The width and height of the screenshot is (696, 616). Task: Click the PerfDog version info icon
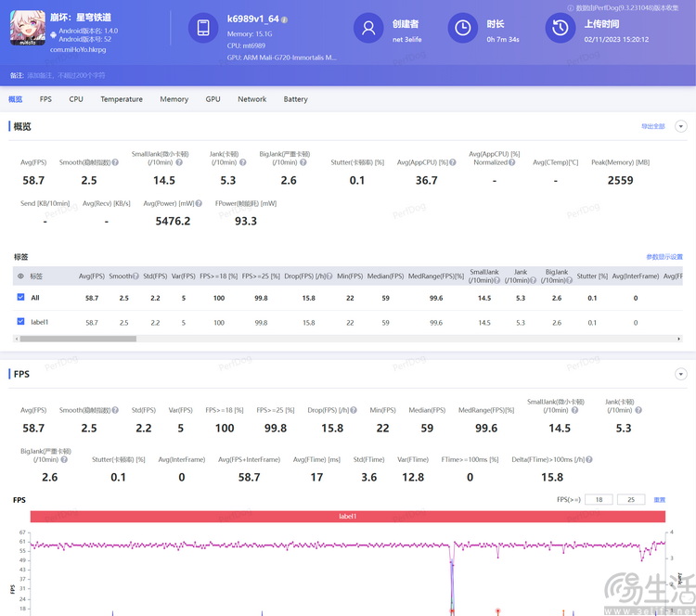[x=571, y=8]
